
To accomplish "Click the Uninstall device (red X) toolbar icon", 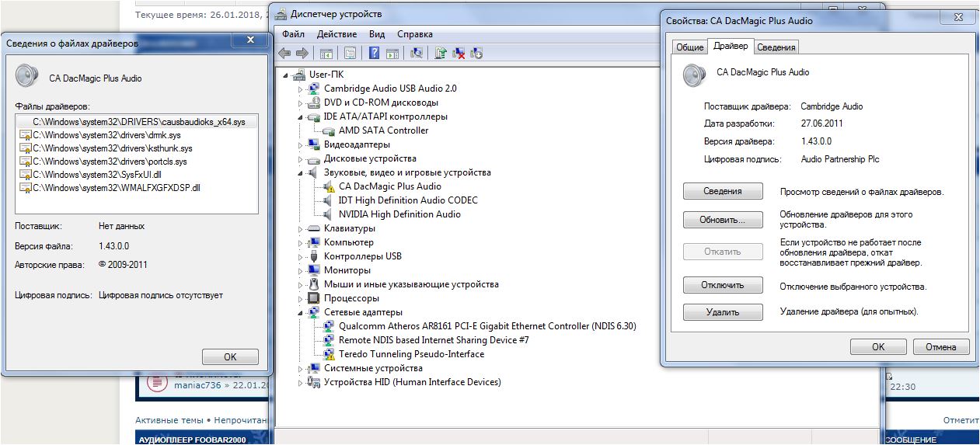I will 459,54.
